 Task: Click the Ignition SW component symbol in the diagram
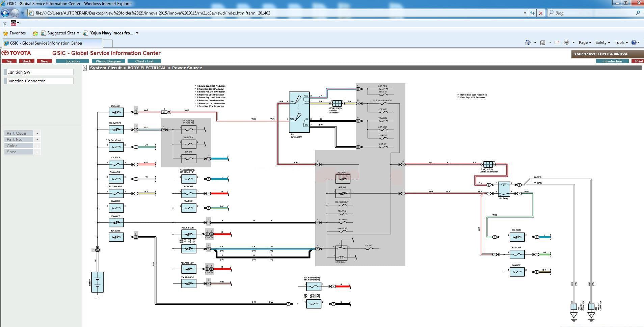pyautogui.click(x=299, y=112)
